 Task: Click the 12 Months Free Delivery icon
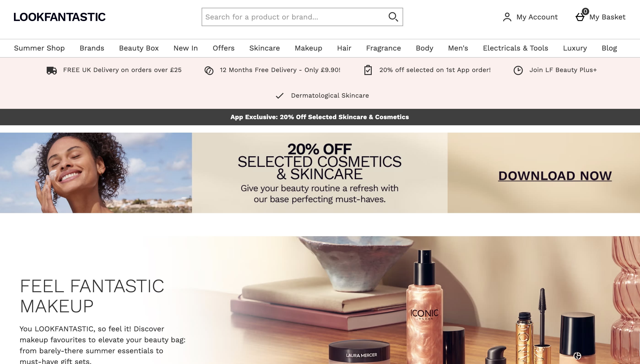point(209,70)
